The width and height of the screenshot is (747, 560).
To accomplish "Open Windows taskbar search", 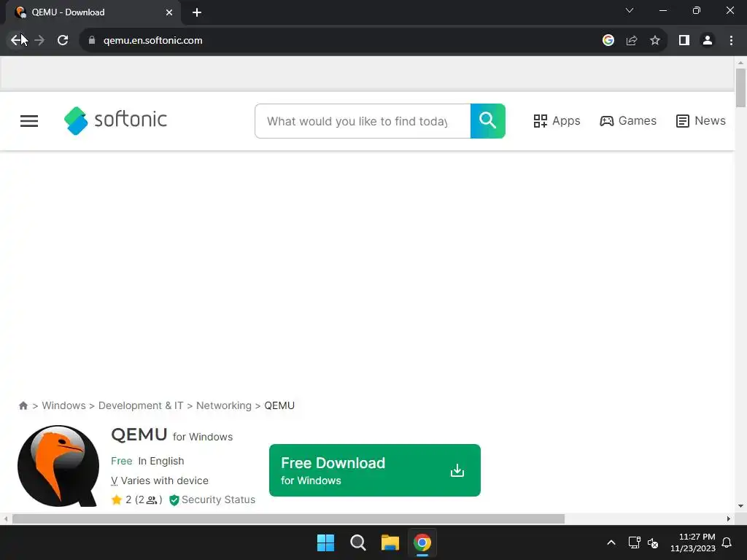I will [357, 542].
